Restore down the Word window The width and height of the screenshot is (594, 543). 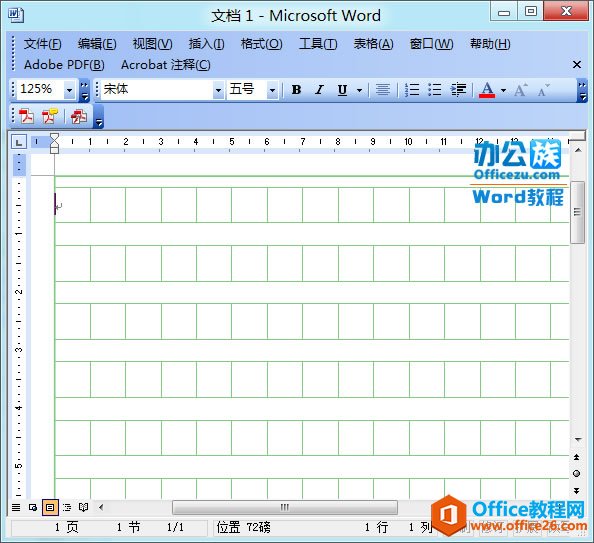530,11
